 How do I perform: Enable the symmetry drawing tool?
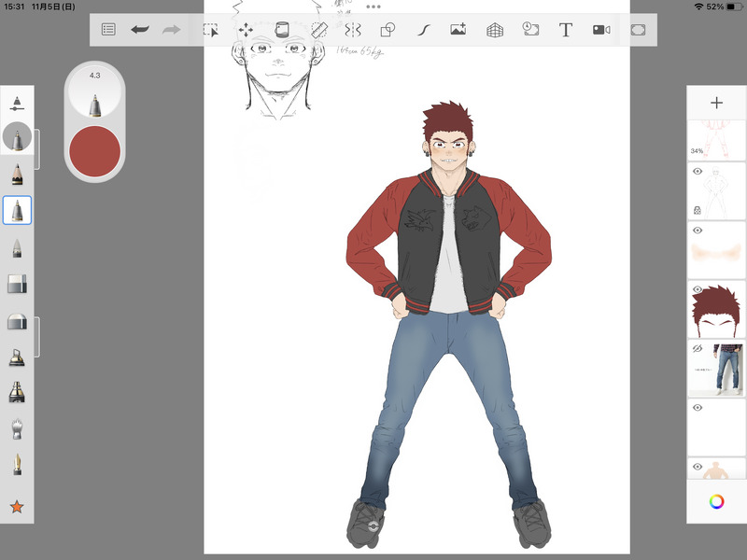coord(353,30)
